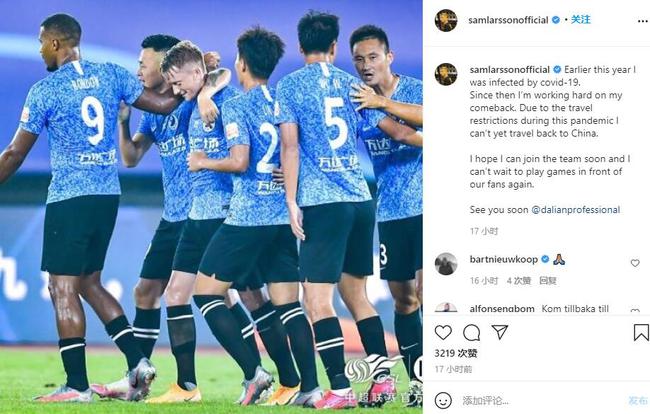Screen dimensions: 650x414
Task: Reply to bartnieuwkoop comment via 回复
Action: point(548,281)
